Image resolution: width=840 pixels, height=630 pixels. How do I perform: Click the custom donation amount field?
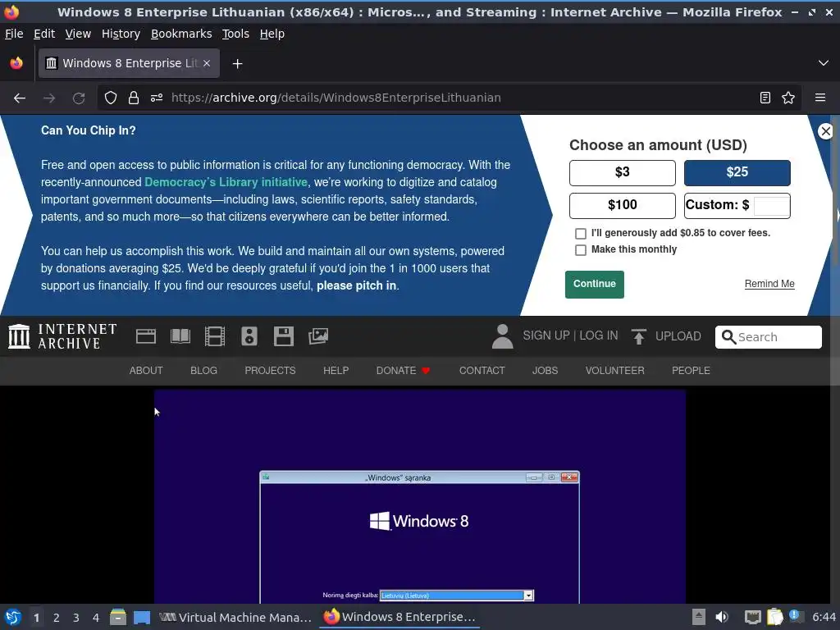click(771, 206)
